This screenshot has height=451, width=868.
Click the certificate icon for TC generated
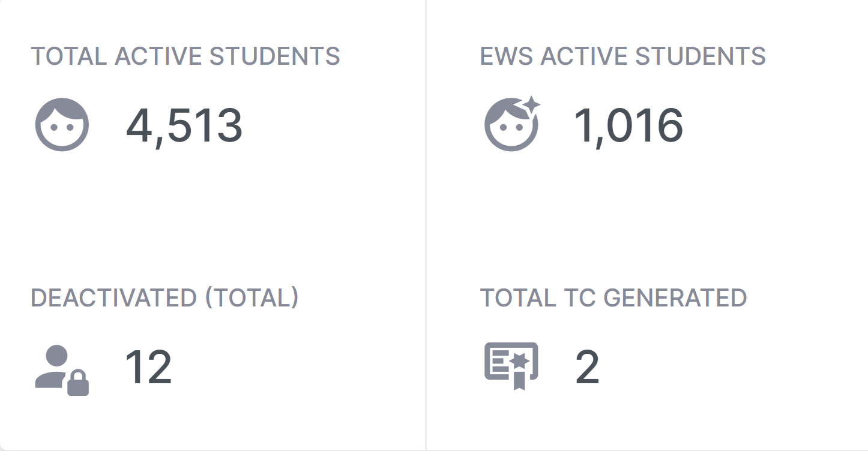(511, 365)
